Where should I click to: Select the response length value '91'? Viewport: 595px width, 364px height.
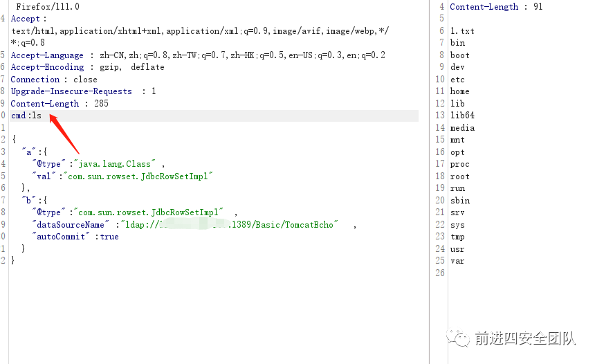click(538, 6)
